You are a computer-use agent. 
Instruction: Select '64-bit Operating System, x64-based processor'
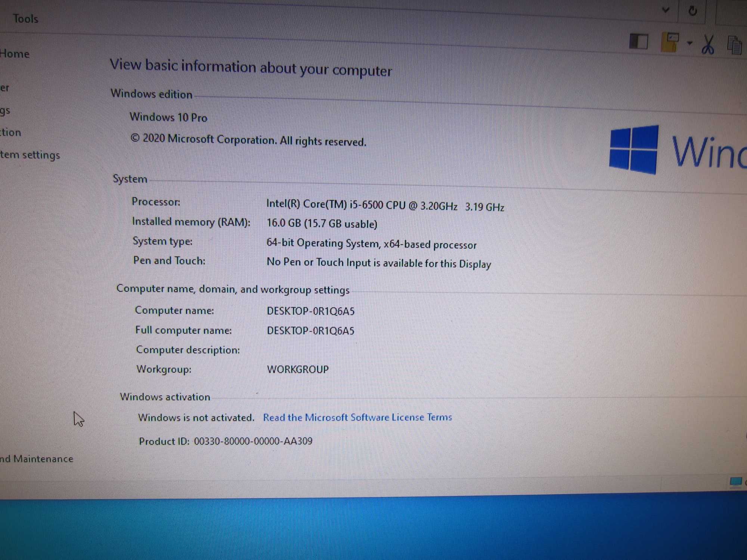372,244
